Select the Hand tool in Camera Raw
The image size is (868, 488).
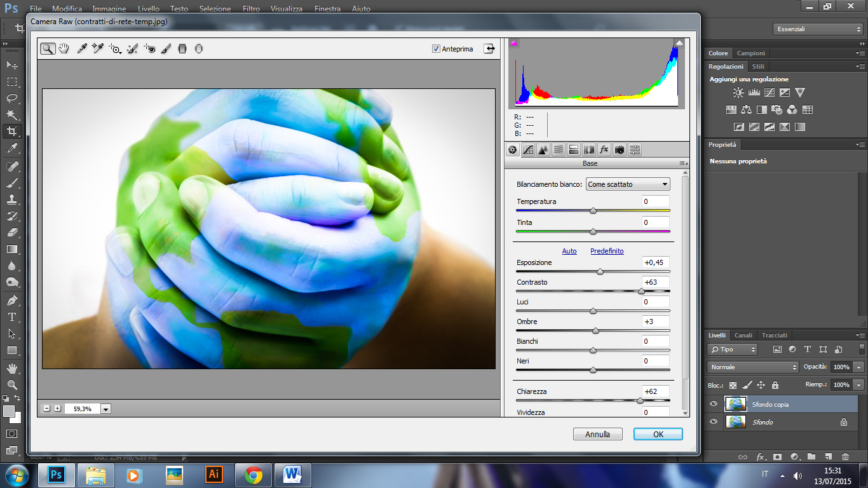pyautogui.click(x=64, y=48)
